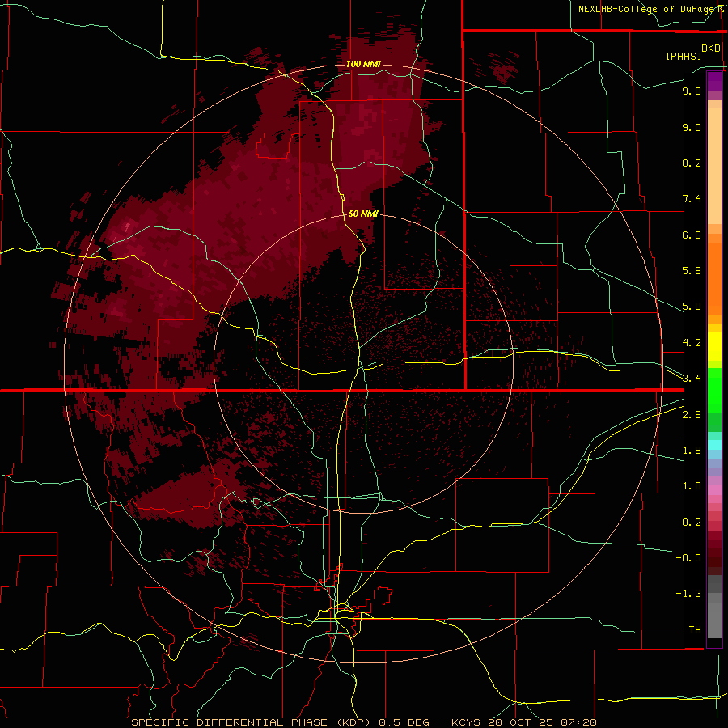The width and height of the screenshot is (728, 728).
Task: Click the 5.0 value on the scale
Action: 692,307
